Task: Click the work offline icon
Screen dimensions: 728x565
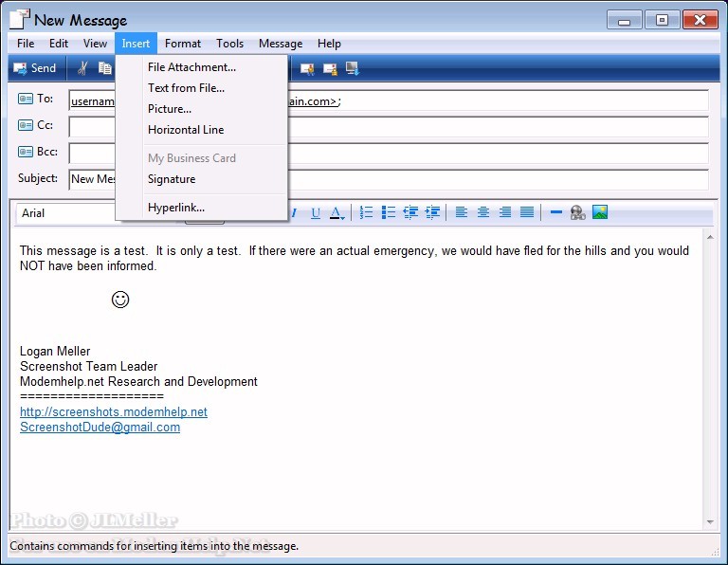Action: tap(353, 68)
